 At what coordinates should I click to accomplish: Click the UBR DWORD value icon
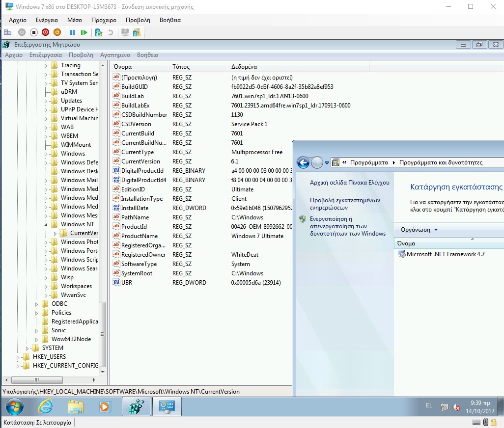(116, 282)
